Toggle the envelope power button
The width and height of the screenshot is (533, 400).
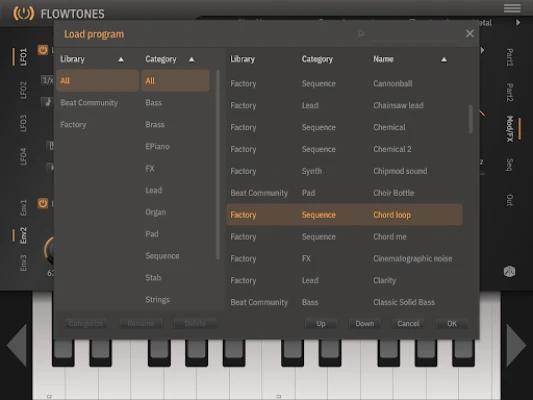click(43, 204)
